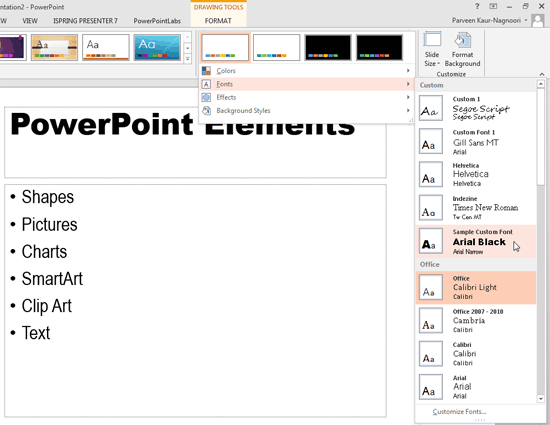
Task: Open Parveen Kaur-Nagnoori account menu
Action: click(x=489, y=20)
